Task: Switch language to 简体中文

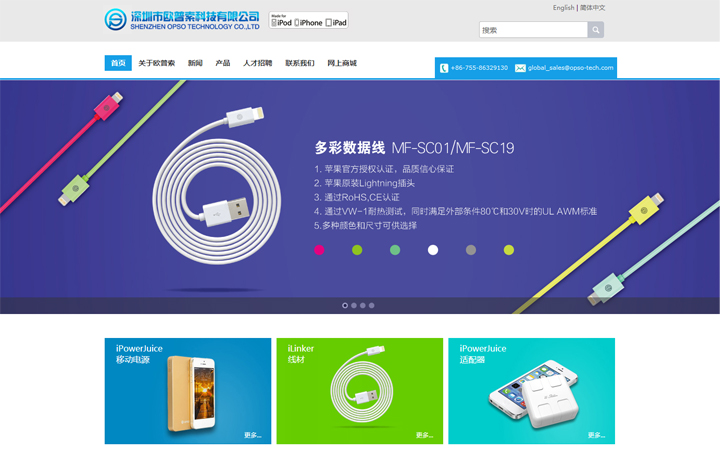Action: point(592,7)
